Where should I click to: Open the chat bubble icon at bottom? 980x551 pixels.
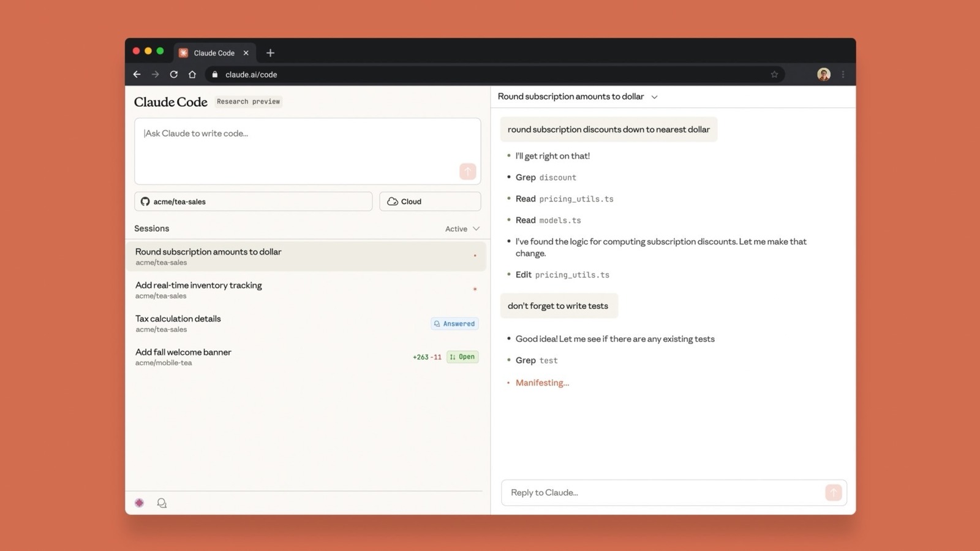coord(162,503)
